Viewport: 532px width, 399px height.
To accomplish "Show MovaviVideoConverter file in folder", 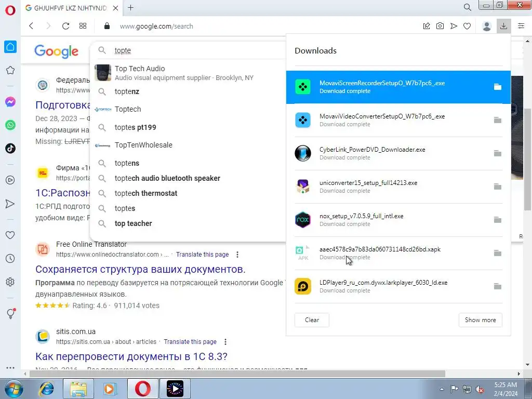I will pyautogui.click(x=497, y=120).
